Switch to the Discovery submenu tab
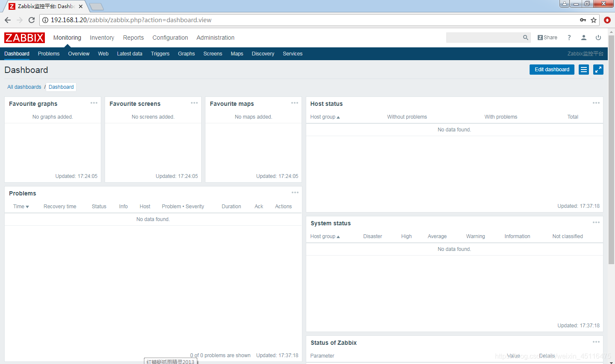Screen dimensions: 615x364 (x=263, y=54)
